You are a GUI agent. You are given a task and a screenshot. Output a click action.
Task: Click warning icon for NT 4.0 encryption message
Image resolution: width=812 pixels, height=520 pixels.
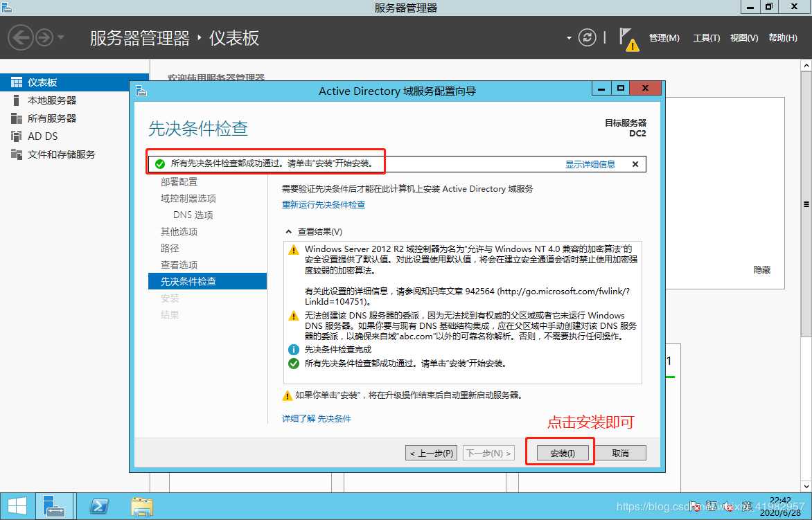(x=294, y=250)
